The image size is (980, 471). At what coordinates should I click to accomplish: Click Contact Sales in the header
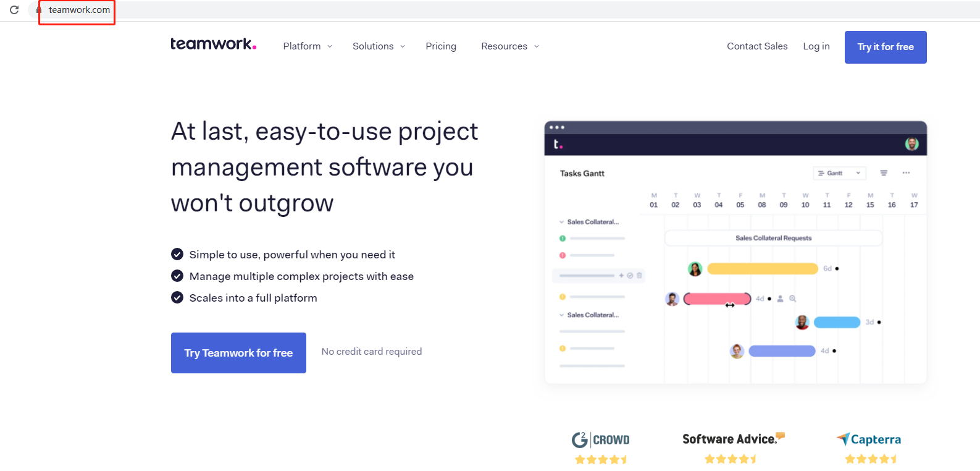coord(757,46)
